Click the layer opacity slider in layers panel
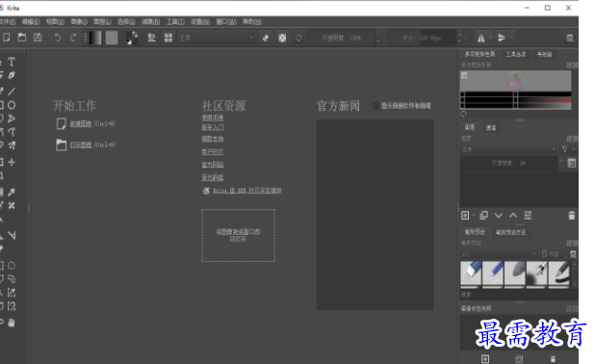This screenshot has height=364, width=595. point(508,163)
